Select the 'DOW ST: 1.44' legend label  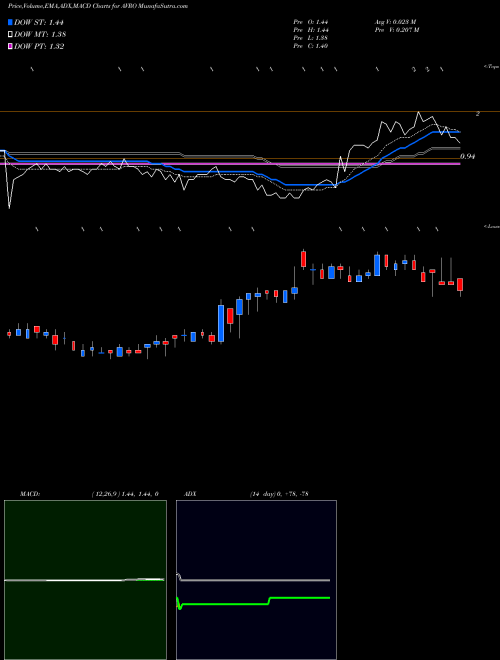point(39,22)
